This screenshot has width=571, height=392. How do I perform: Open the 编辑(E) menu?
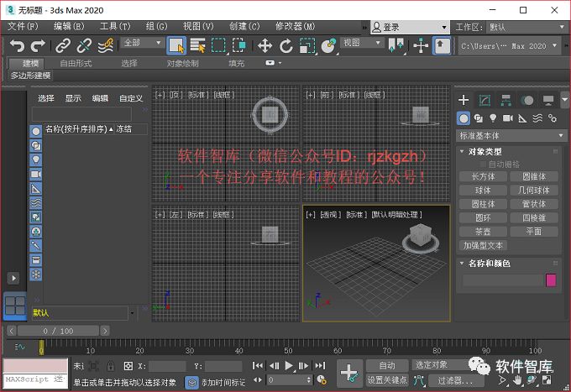click(x=69, y=26)
